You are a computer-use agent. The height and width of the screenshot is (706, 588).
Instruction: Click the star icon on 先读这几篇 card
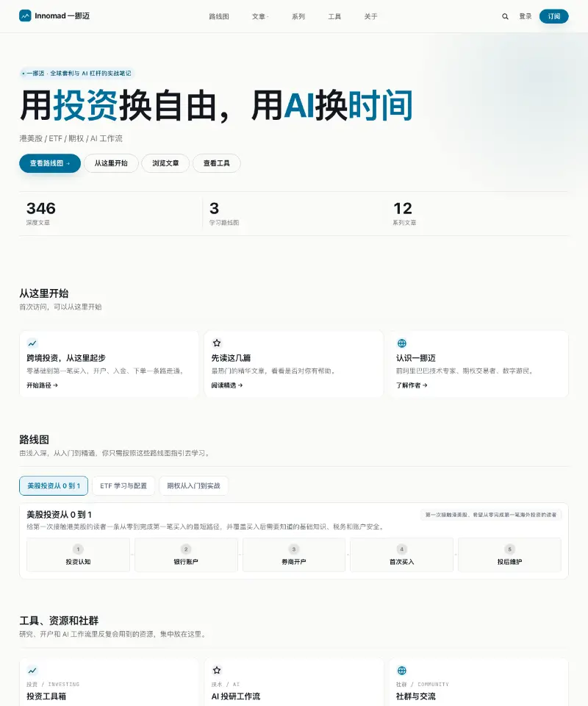point(217,343)
